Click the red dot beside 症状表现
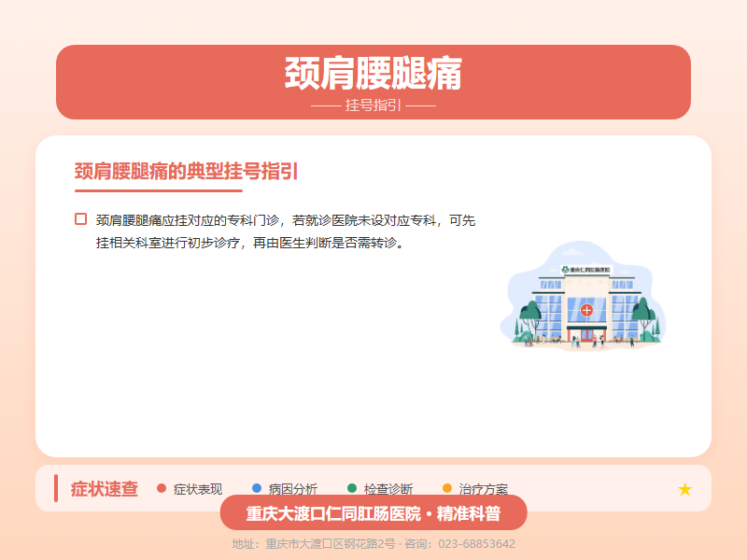Viewport: 747px width, 560px height. (162, 488)
